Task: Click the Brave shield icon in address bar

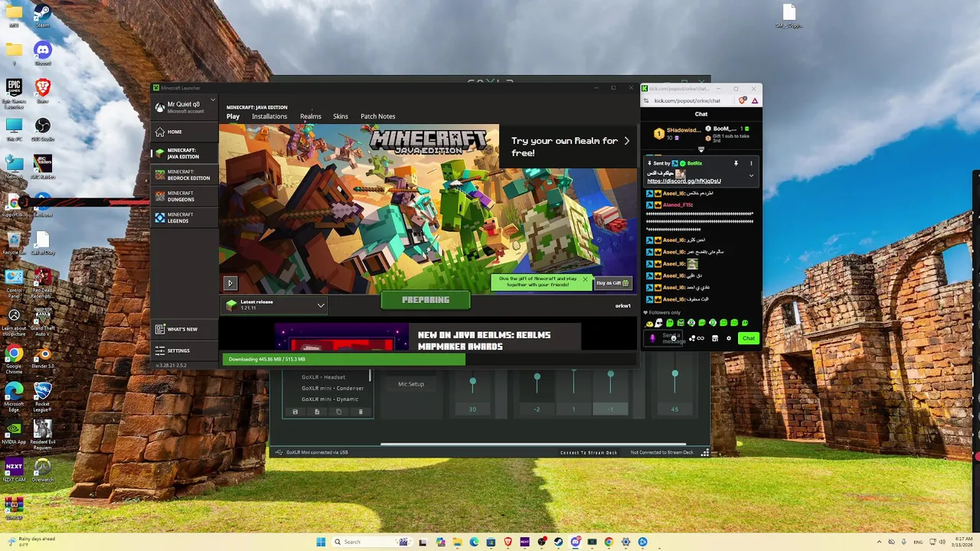Action: click(x=743, y=100)
